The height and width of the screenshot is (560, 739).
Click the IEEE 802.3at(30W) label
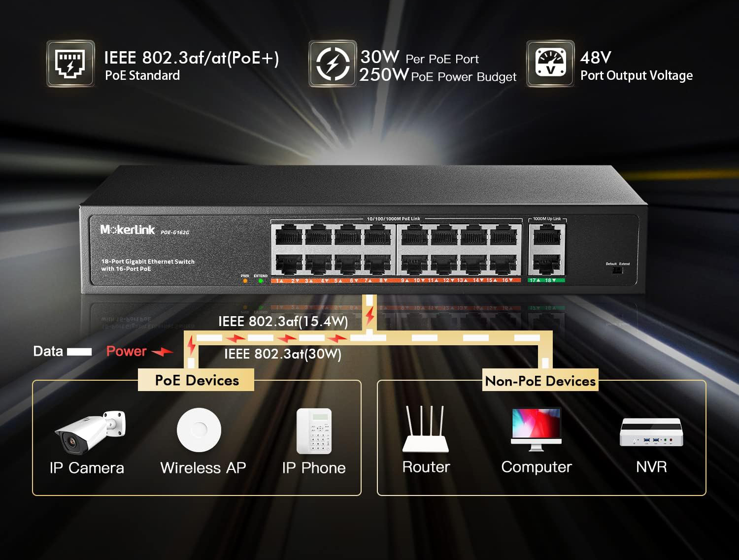282,354
